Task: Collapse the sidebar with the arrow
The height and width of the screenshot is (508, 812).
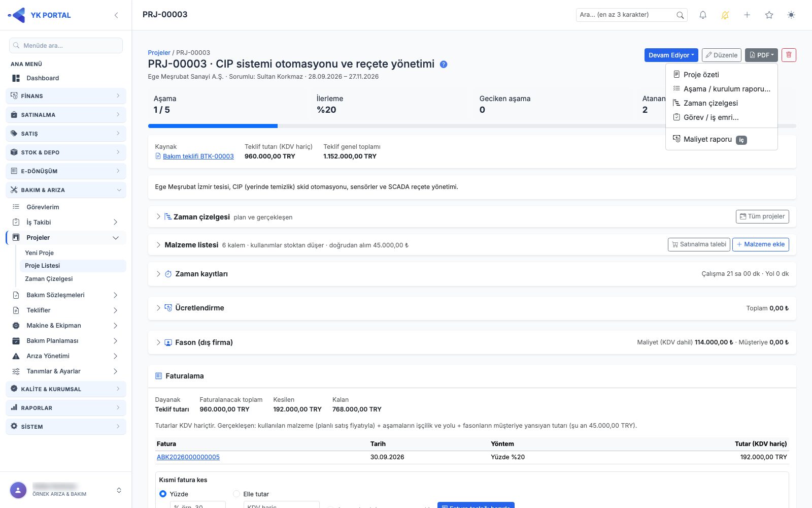Action: click(116, 15)
